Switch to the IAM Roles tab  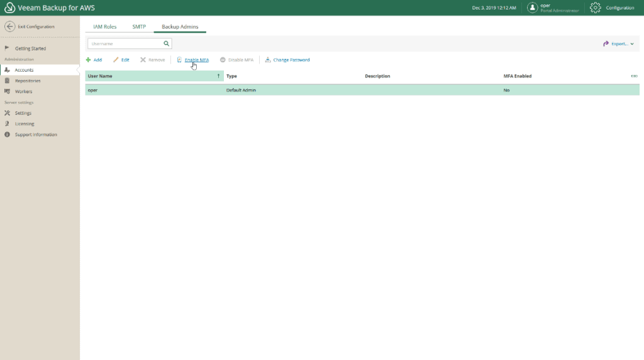(105, 26)
